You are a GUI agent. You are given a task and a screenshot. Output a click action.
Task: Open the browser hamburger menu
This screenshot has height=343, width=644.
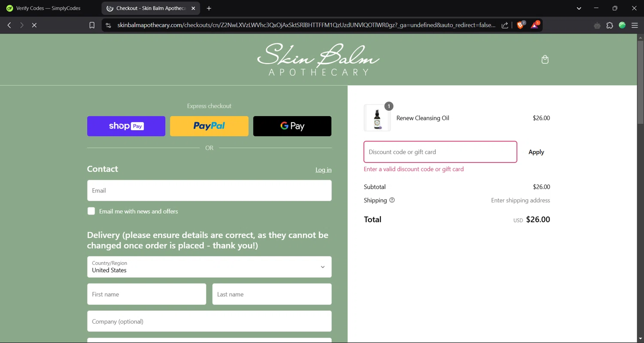coord(635,25)
